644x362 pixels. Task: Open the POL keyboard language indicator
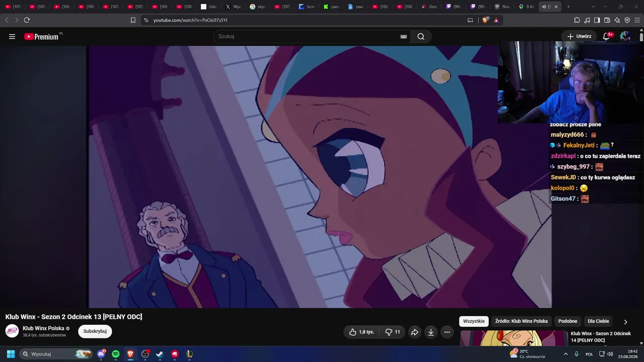point(589,354)
